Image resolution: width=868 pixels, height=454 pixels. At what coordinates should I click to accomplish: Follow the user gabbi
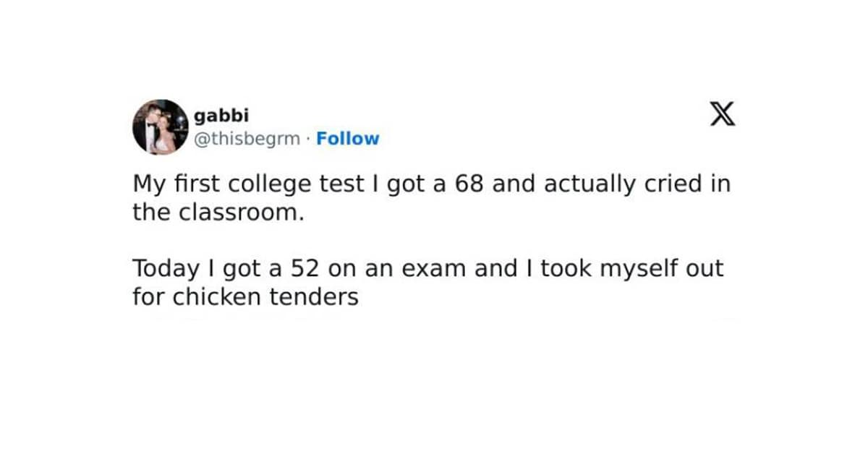point(348,139)
